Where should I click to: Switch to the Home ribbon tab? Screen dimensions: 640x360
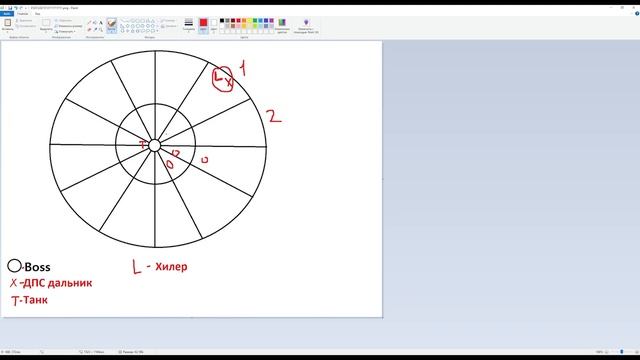click(23, 13)
